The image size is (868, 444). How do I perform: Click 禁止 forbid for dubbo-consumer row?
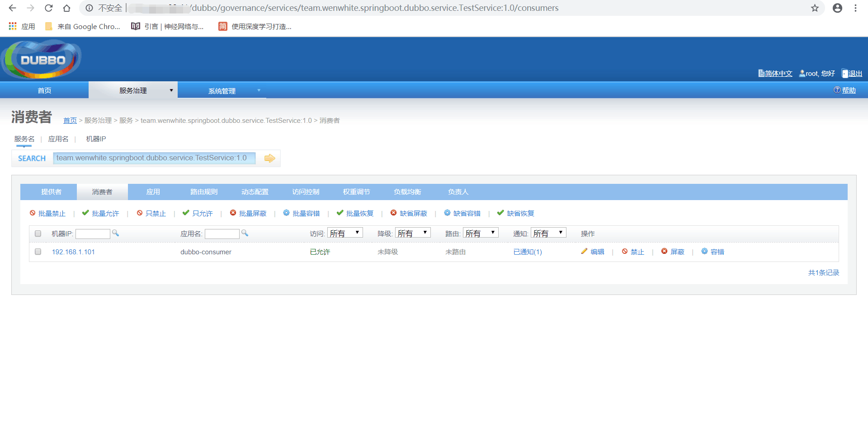tap(633, 252)
